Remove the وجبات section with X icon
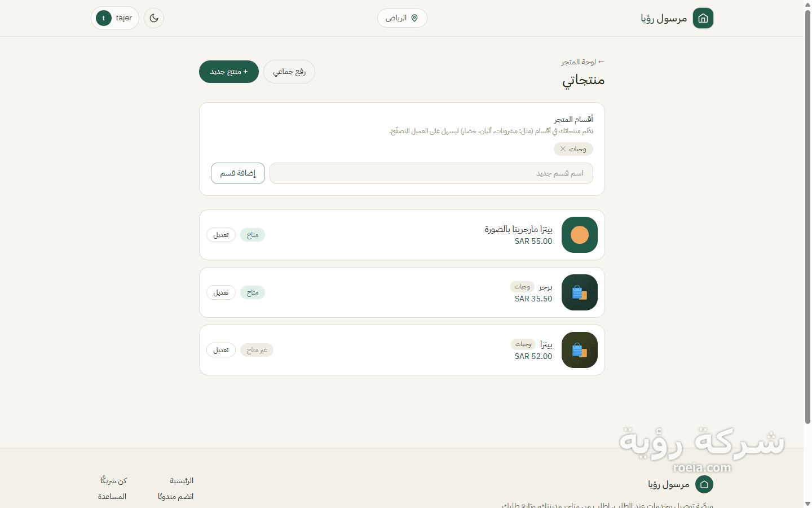Screen dimensions: 812x508 pos(563,149)
